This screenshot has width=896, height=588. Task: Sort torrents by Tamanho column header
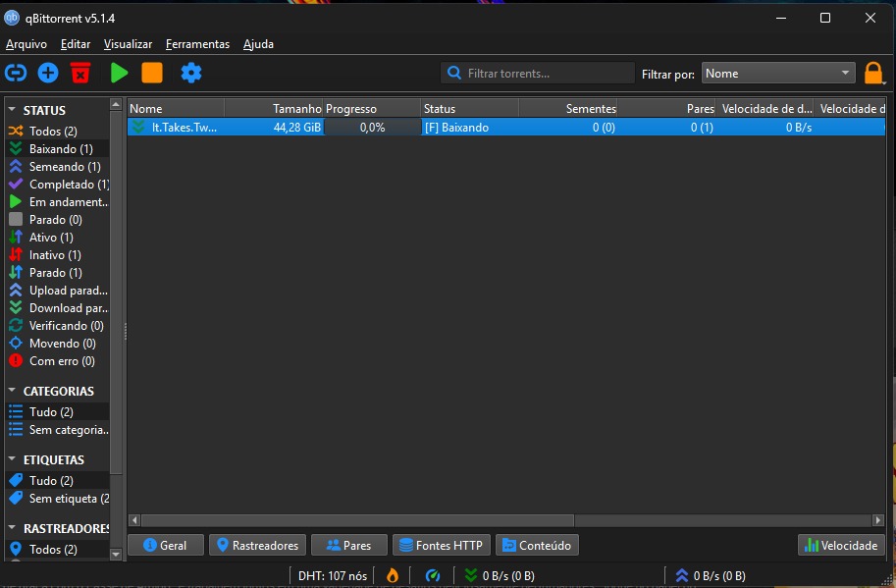(x=273, y=109)
